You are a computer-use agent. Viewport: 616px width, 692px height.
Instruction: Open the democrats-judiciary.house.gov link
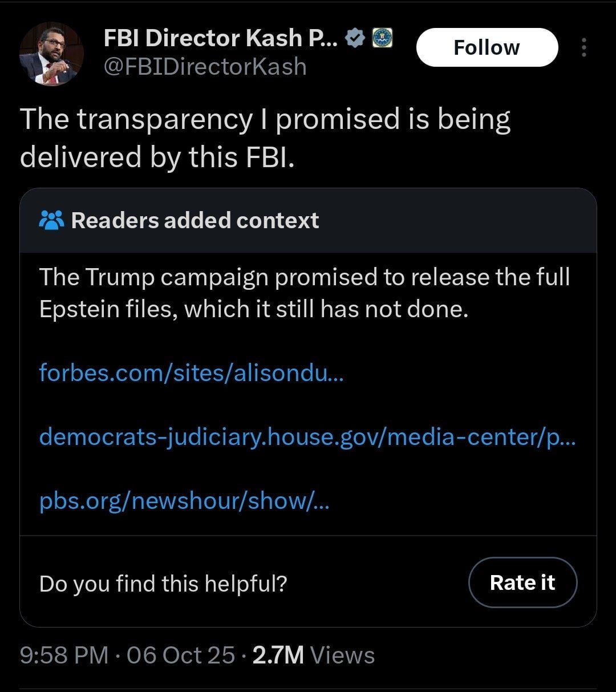(307, 437)
